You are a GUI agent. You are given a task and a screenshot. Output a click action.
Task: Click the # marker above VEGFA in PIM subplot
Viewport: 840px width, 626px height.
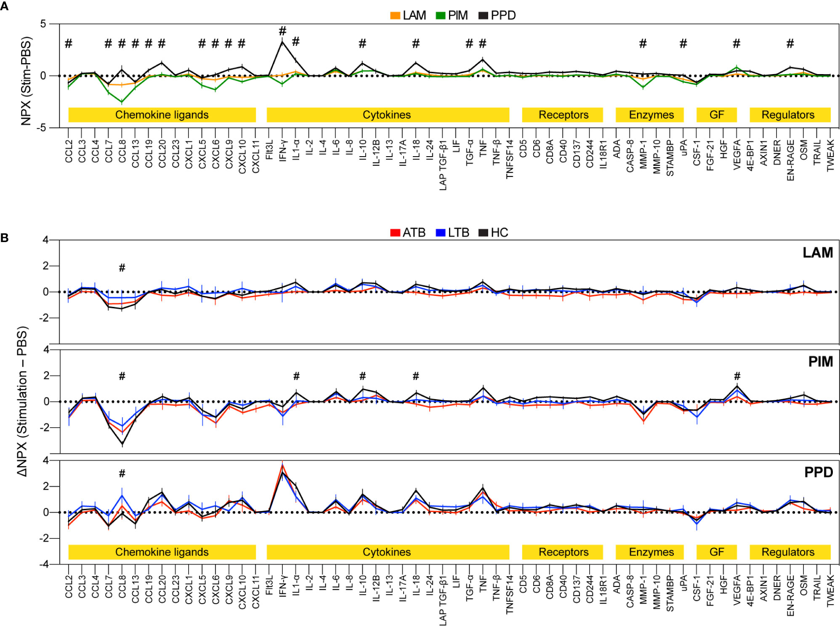point(737,376)
